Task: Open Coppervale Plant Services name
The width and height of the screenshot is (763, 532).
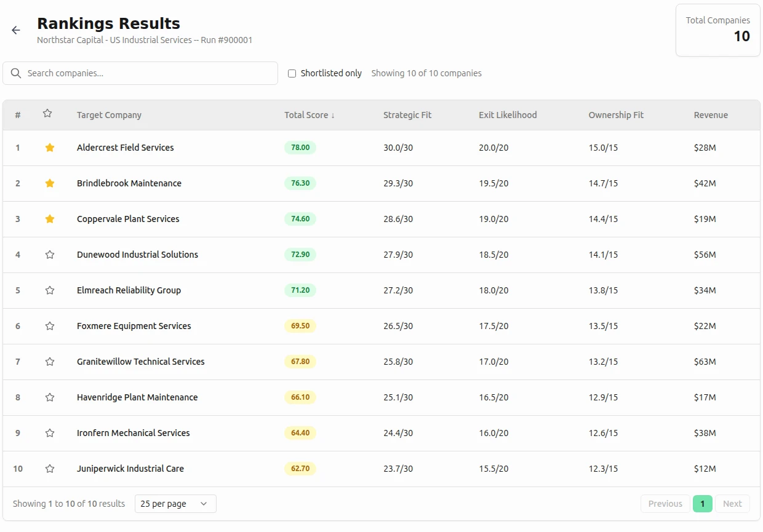Action: (x=128, y=219)
